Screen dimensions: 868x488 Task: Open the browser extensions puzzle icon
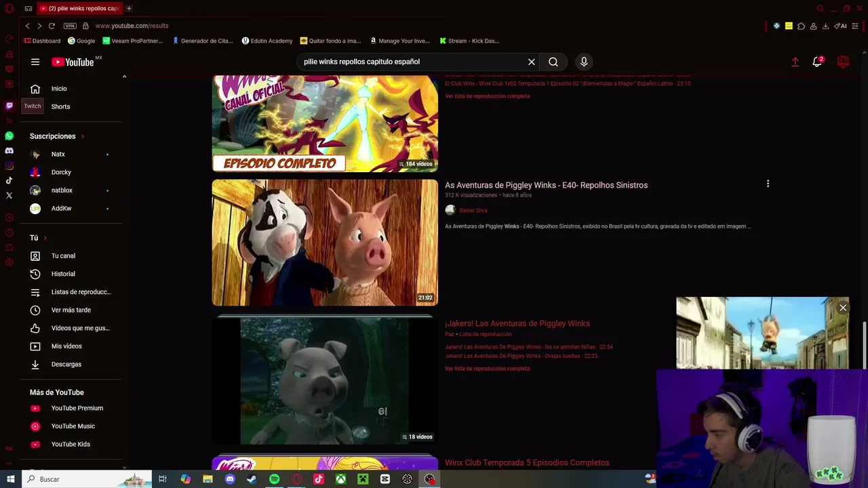coord(801,26)
